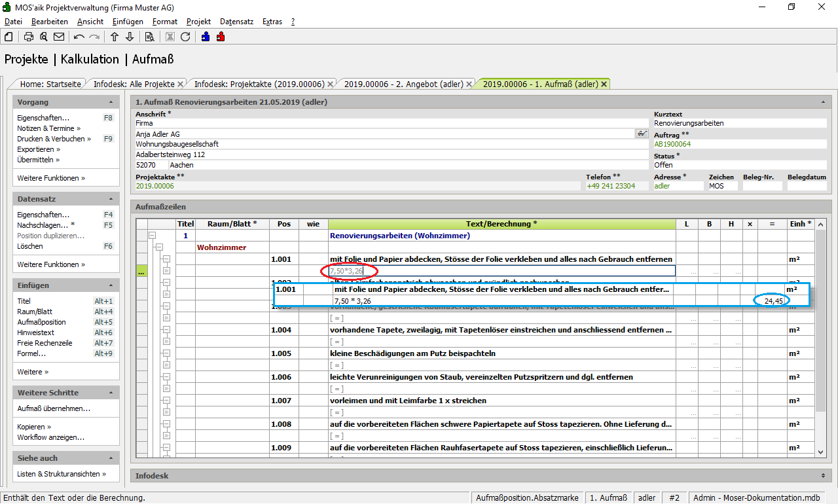Click the Aufmaß übernehmen link
Viewport: 838px width, 504px height.
click(x=54, y=408)
